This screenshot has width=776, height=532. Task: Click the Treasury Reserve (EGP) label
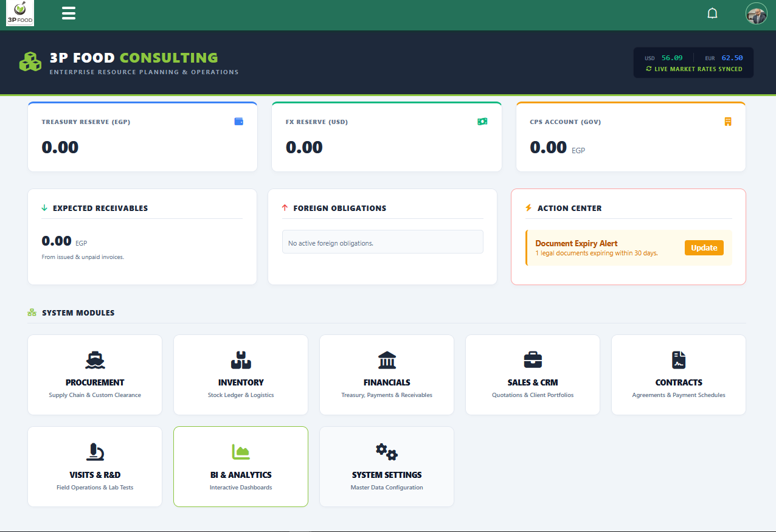click(86, 122)
